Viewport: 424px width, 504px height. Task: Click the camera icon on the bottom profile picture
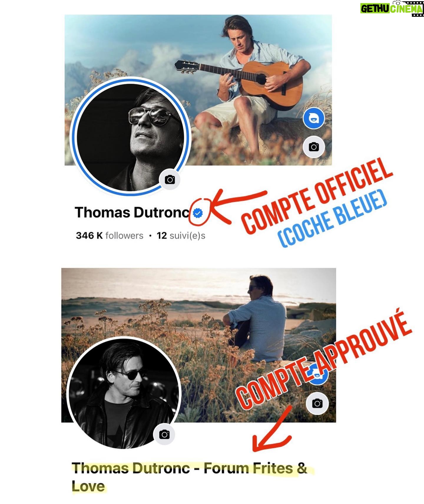tap(164, 434)
